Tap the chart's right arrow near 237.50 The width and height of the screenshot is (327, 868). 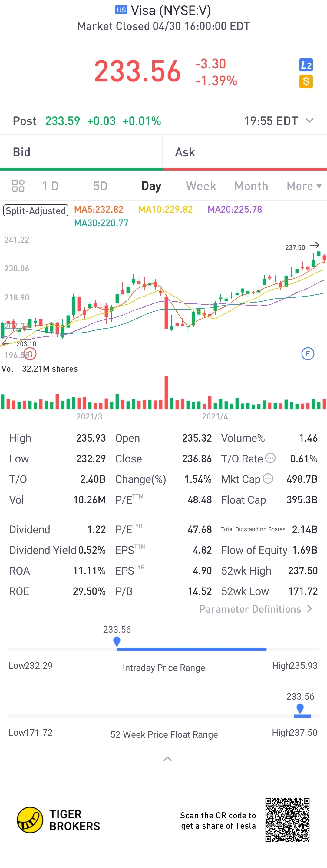click(x=314, y=245)
